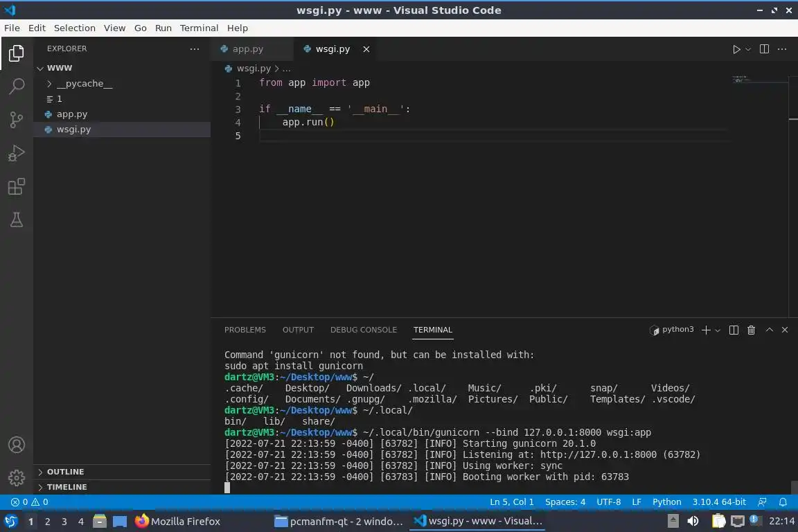The width and height of the screenshot is (798, 532).
Task: Open the volume control in the system tray
Action: pos(693,521)
